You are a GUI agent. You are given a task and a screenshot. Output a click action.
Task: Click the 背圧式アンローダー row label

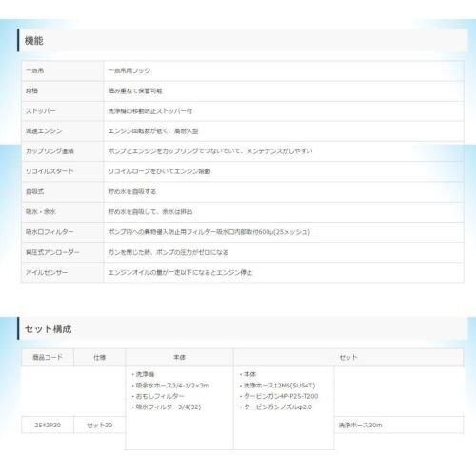(x=52, y=252)
